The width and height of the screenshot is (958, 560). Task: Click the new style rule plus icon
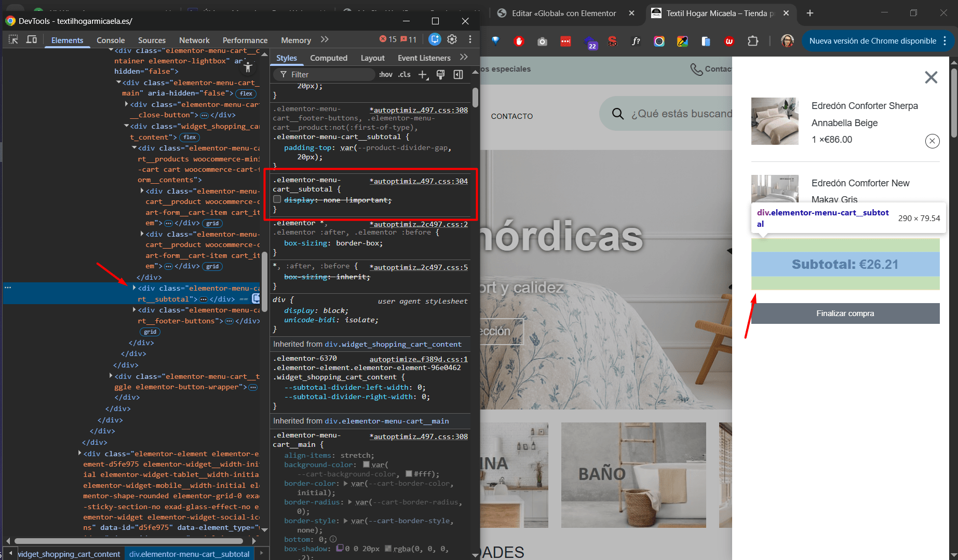pos(423,75)
